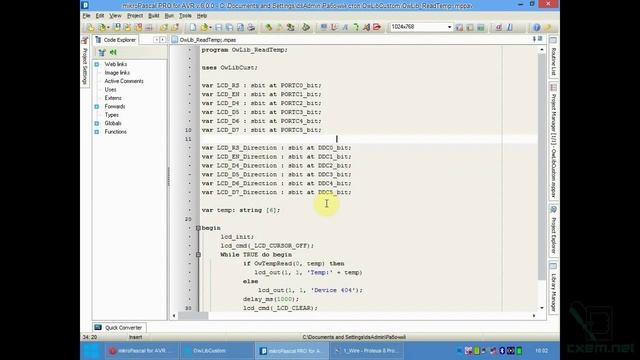Click the green battery tray icon
Image resolution: width=640 pixels, height=360 pixels.
point(519,351)
